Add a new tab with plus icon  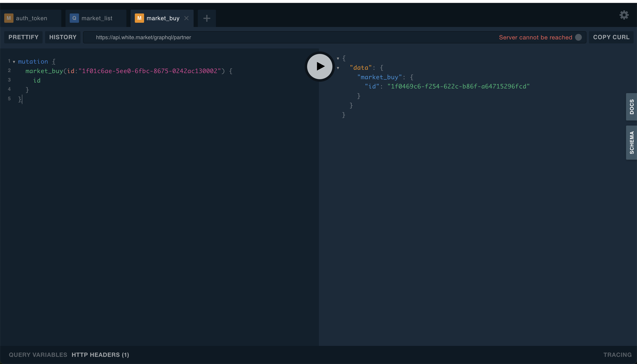pyautogui.click(x=207, y=18)
